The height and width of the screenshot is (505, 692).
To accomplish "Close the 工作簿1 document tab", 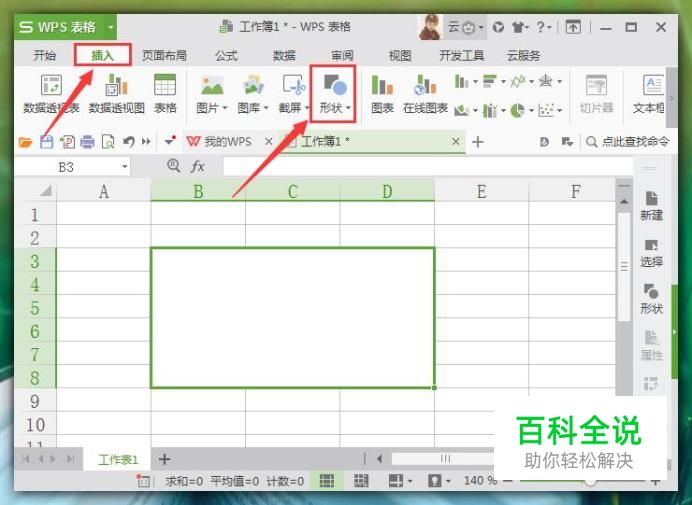I will (x=455, y=142).
